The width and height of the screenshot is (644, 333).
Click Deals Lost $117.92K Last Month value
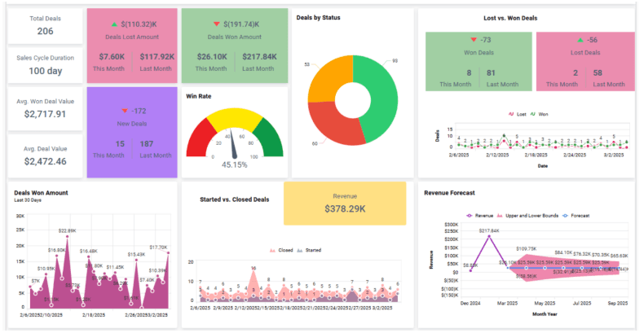tap(157, 57)
